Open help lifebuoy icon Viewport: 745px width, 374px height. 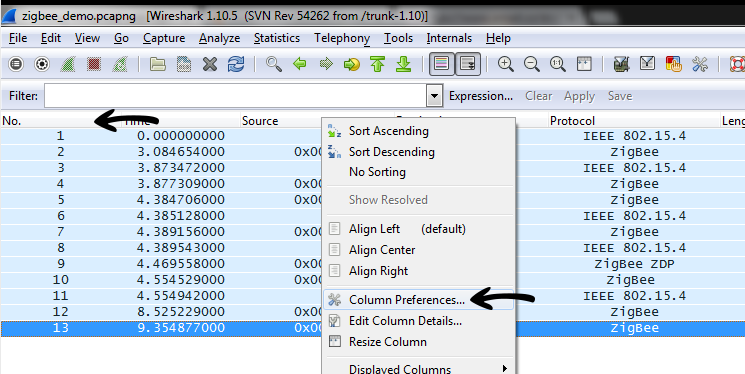pyautogui.click(x=737, y=64)
